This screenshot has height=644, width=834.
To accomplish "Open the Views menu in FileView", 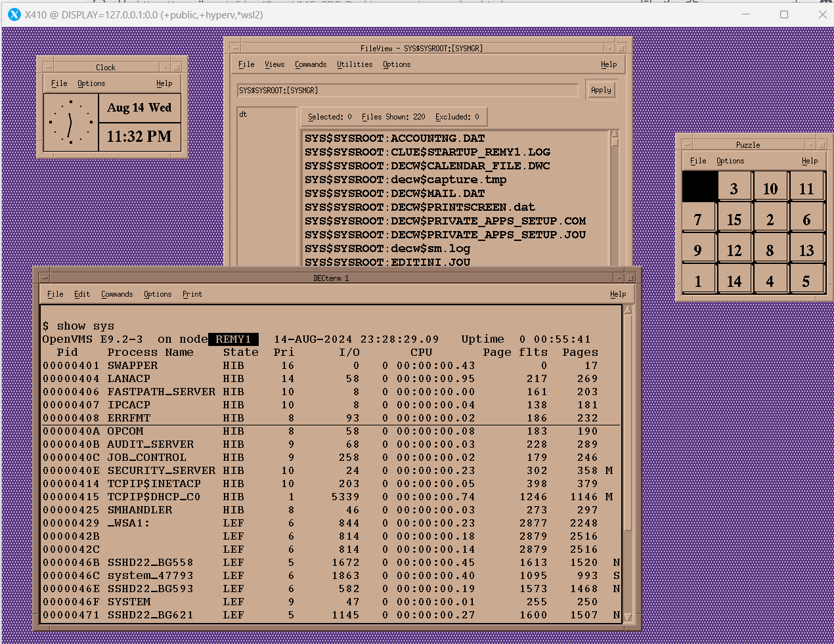I will tap(274, 64).
